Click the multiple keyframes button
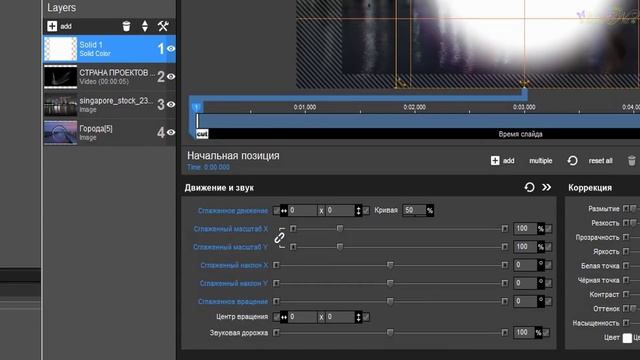This screenshot has height=360, width=640. click(540, 161)
